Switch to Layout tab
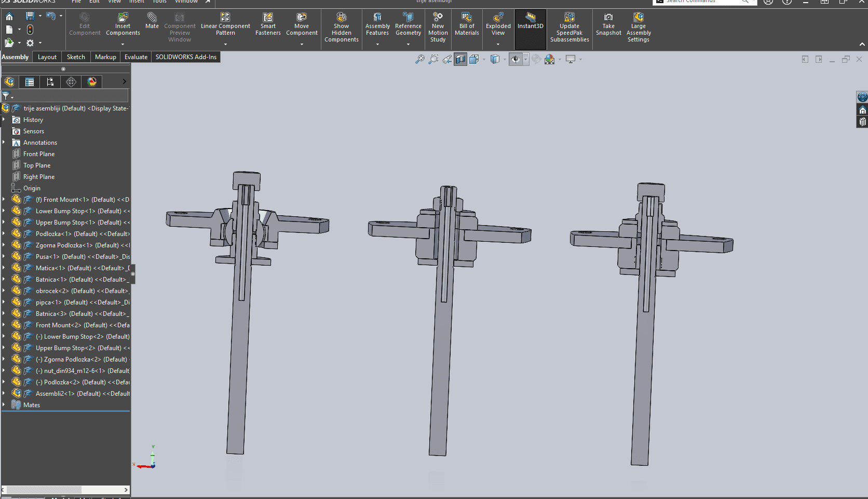The width and height of the screenshot is (868, 499). [47, 57]
